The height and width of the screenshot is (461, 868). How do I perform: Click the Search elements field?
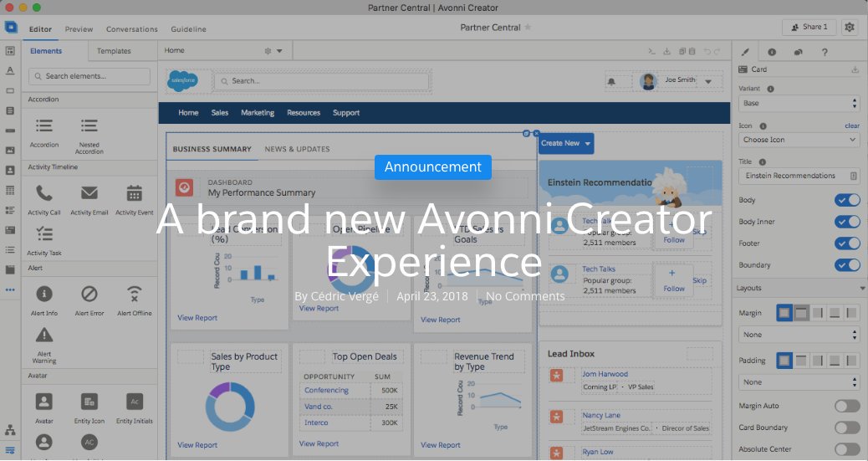click(89, 76)
